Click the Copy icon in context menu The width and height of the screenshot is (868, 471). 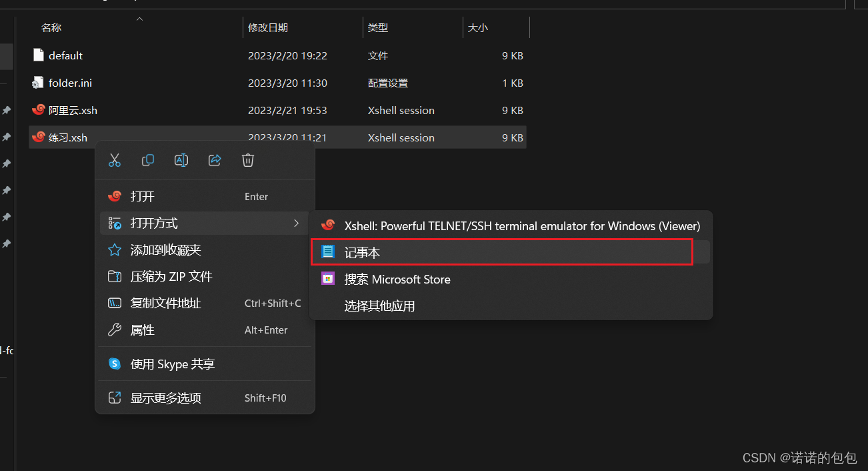pos(148,160)
